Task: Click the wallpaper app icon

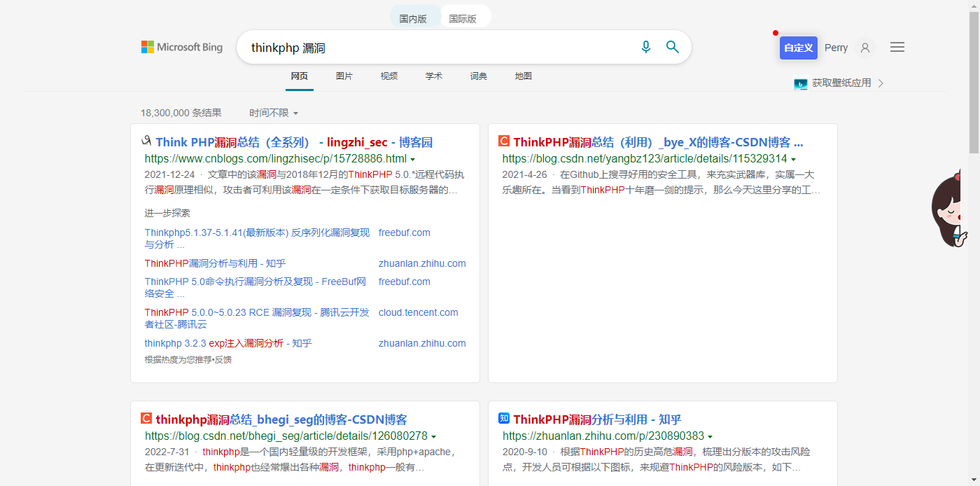Action: pyautogui.click(x=801, y=83)
